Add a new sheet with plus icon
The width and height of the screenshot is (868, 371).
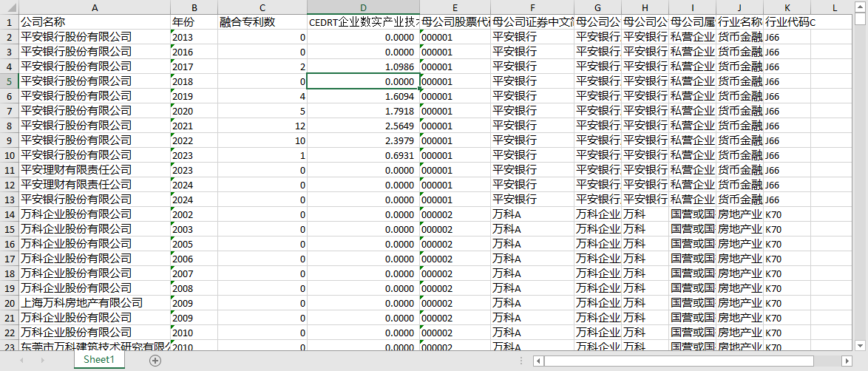pyautogui.click(x=155, y=361)
